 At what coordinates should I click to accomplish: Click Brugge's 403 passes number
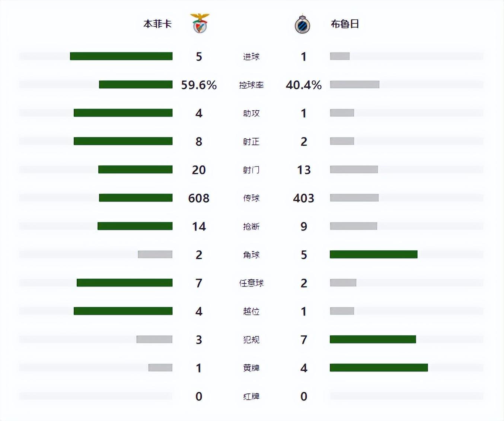303,198
